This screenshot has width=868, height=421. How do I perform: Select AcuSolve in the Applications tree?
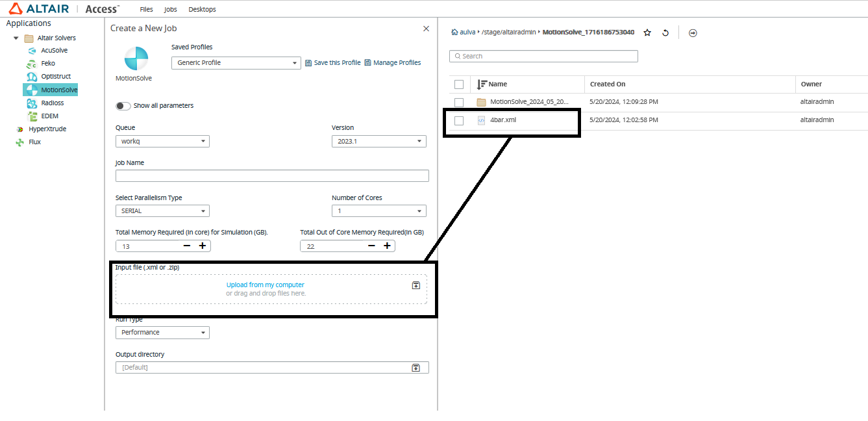[x=54, y=50]
